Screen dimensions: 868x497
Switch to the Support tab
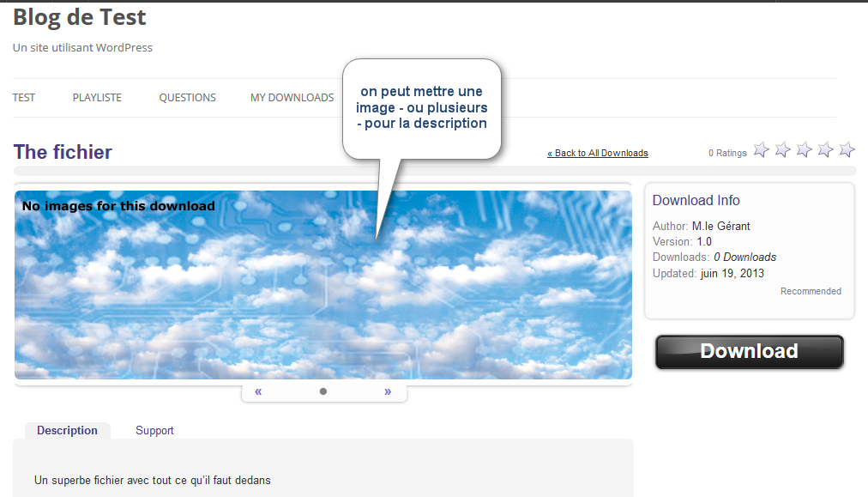pyautogui.click(x=154, y=431)
